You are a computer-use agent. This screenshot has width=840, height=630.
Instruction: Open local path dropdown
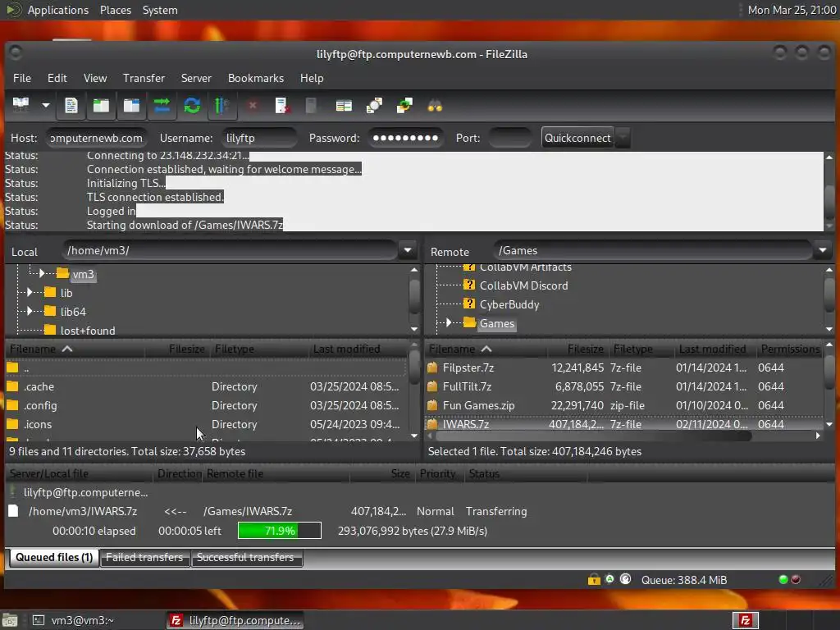(x=408, y=250)
